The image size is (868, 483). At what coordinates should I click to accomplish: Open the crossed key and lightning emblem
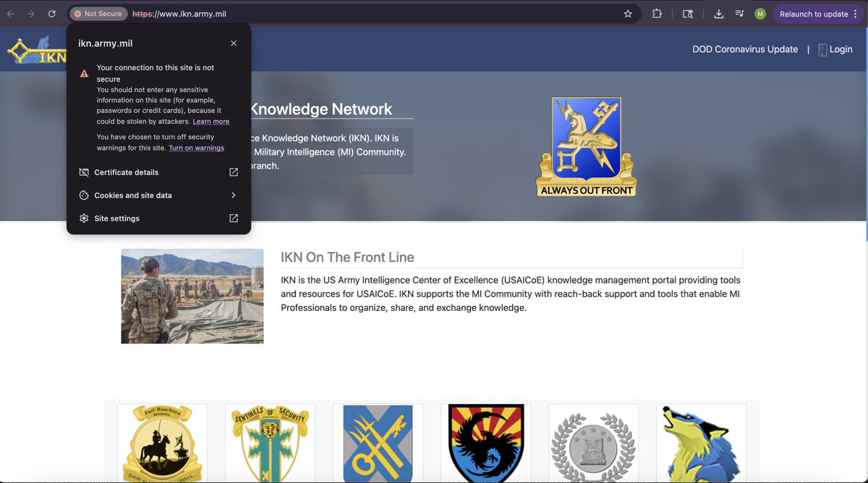point(378,443)
